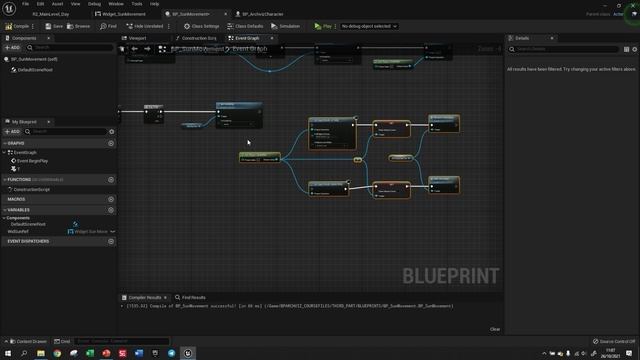Click the Unreal Engine logo icon

click(9, 8)
